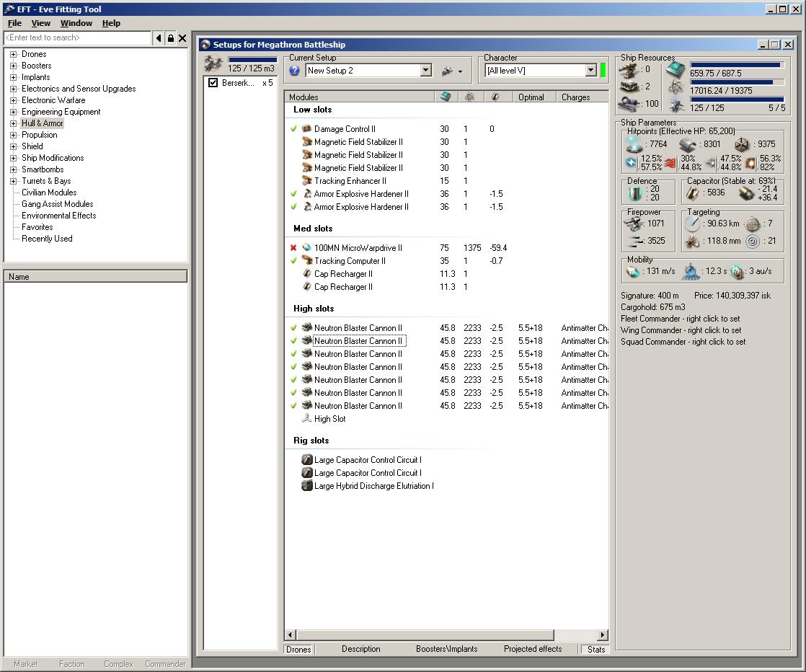Click the Name column header
Viewport: 806px width, 672px height.
(x=96, y=277)
